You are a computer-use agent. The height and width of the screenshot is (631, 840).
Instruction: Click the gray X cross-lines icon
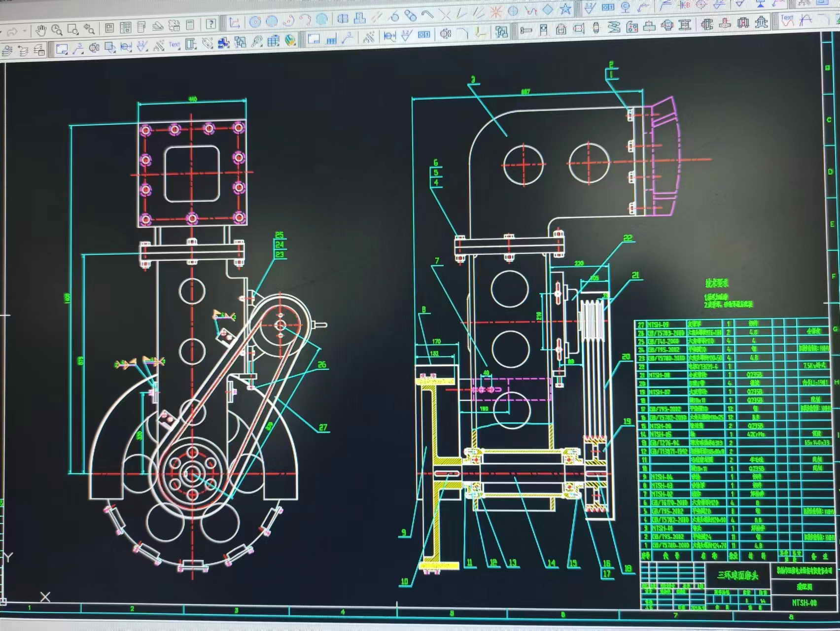(x=445, y=15)
